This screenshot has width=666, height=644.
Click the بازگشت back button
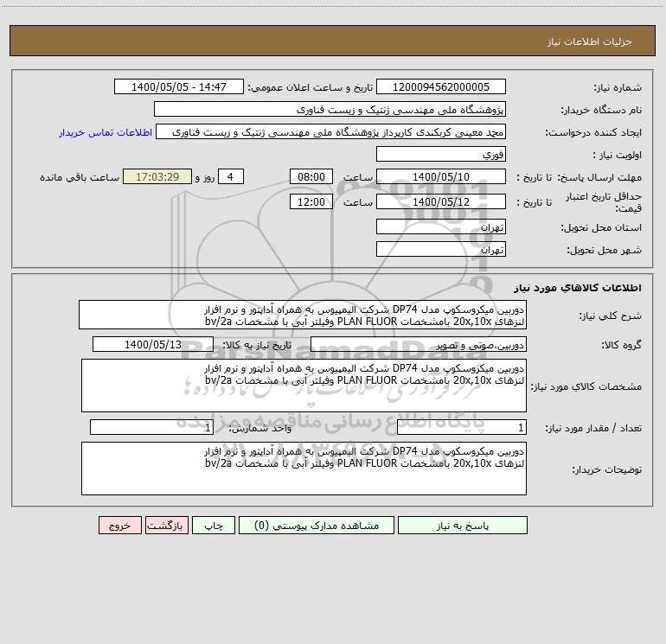(166, 525)
